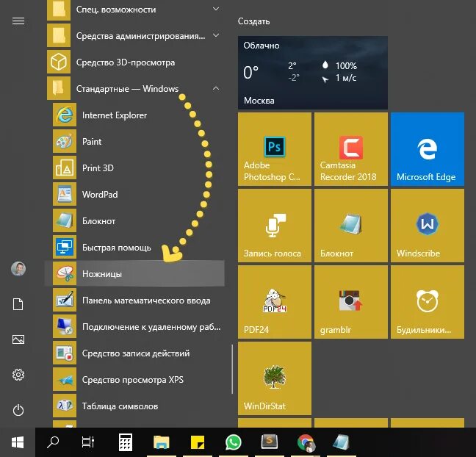
Task: Click the user account avatar
Action: [18, 269]
